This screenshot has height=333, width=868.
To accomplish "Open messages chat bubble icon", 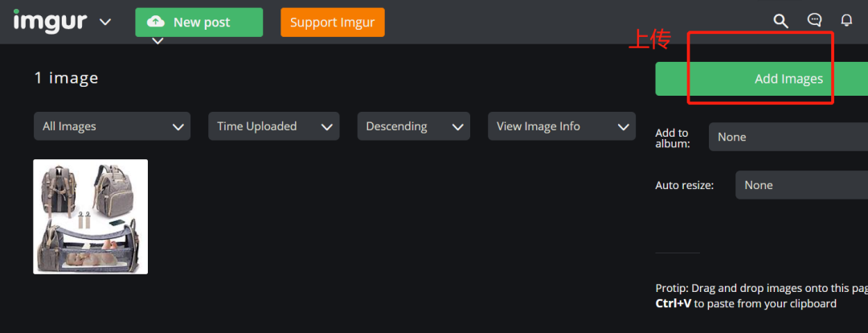I will point(814,20).
